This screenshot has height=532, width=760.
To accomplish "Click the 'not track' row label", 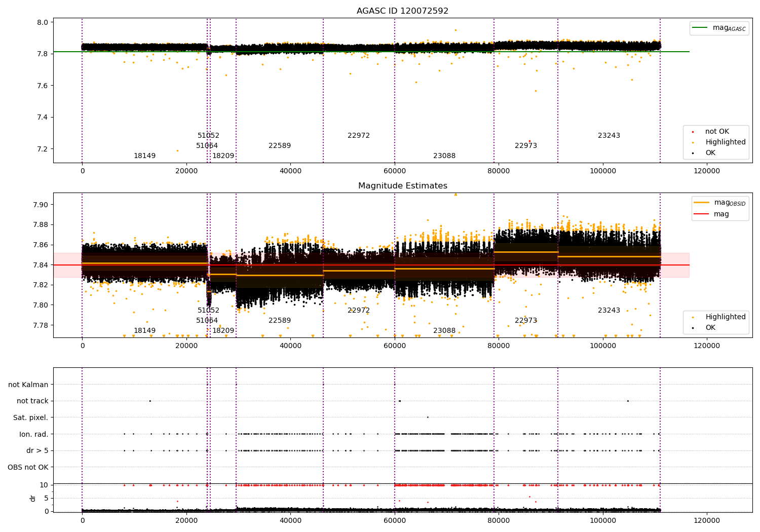I will [x=32, y=401].
